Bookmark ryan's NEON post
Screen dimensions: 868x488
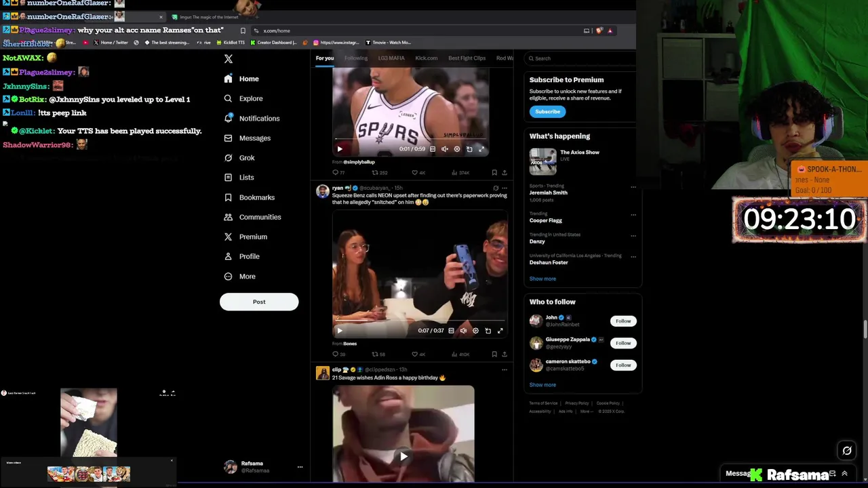(x=494, y=354)
